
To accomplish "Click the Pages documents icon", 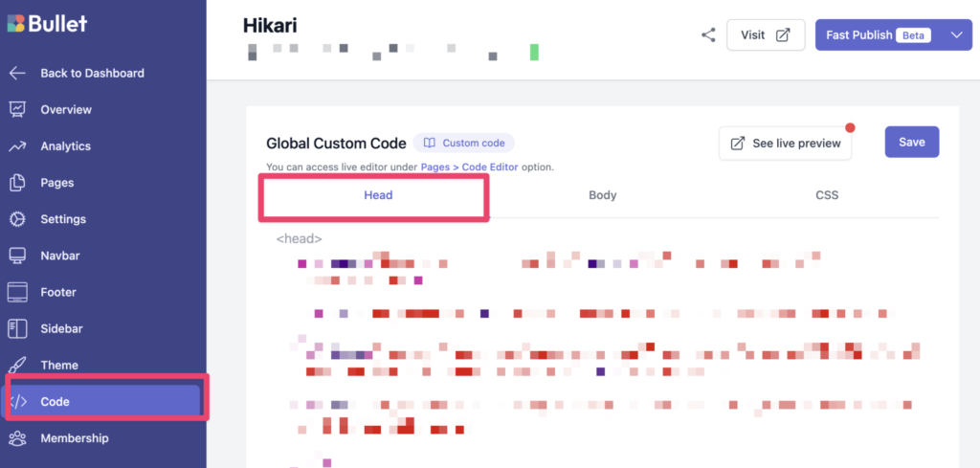I will pyautogui.click(x=17, y=183).
